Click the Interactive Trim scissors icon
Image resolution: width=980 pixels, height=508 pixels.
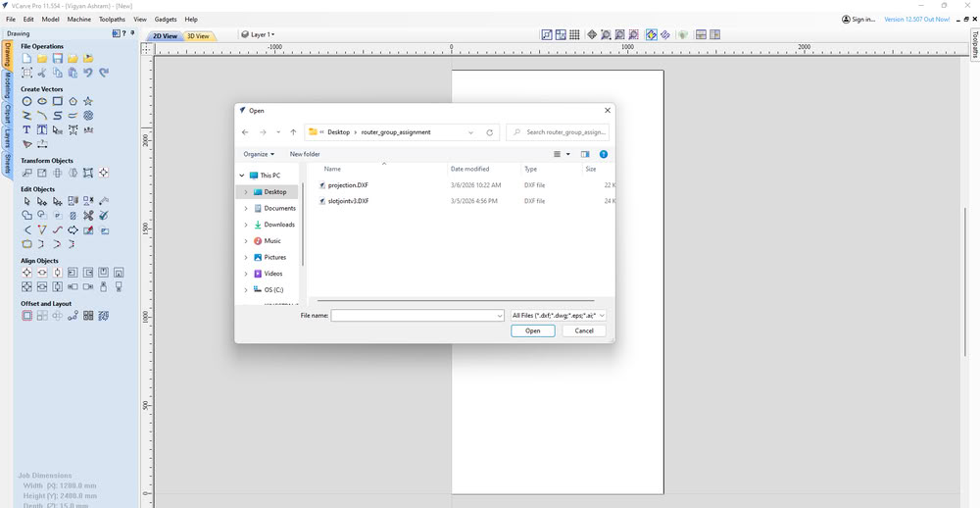click(x=88, y=215)
